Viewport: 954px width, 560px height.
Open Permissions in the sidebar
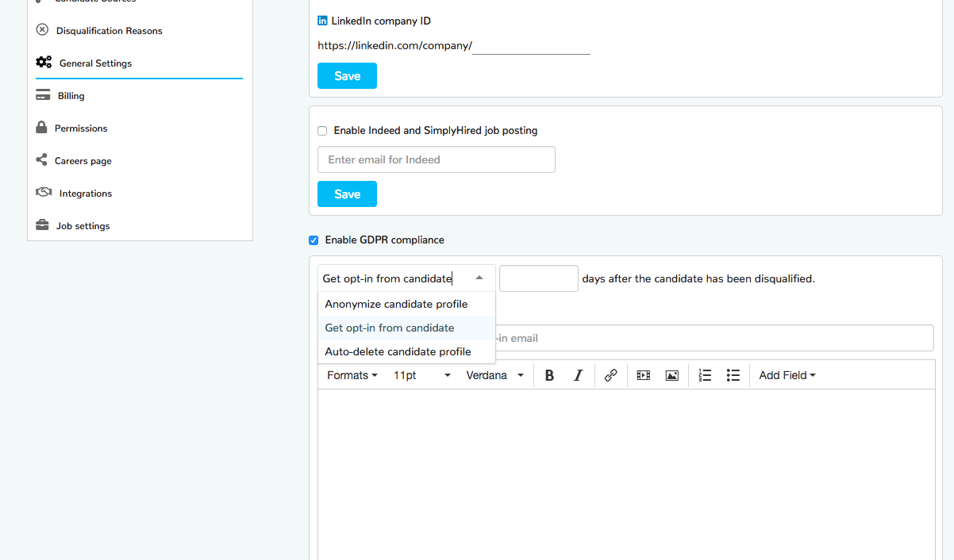(x=80, y=128)
